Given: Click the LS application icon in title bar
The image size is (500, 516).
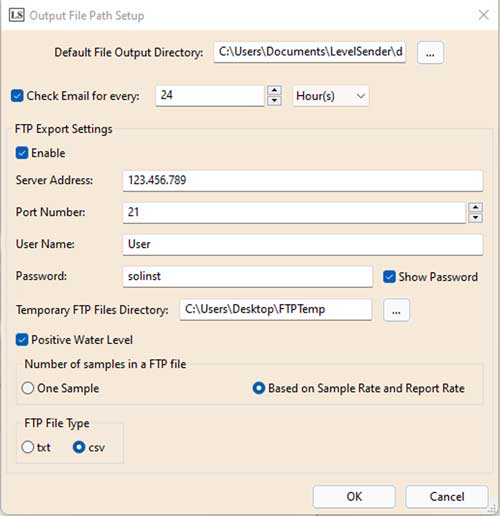Looking at the screenshot, I should [x=17, y=15].
